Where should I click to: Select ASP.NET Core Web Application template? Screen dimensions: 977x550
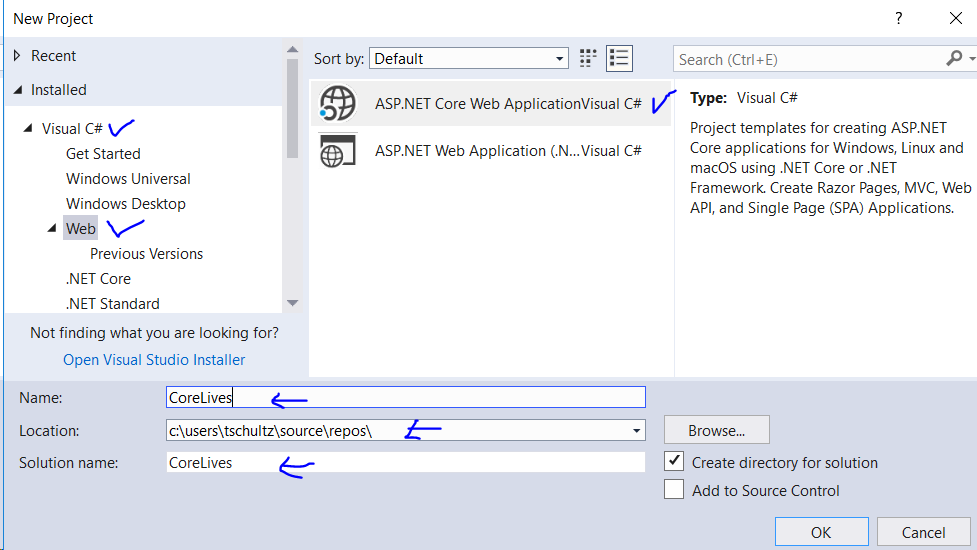click(x=491, y=103)
